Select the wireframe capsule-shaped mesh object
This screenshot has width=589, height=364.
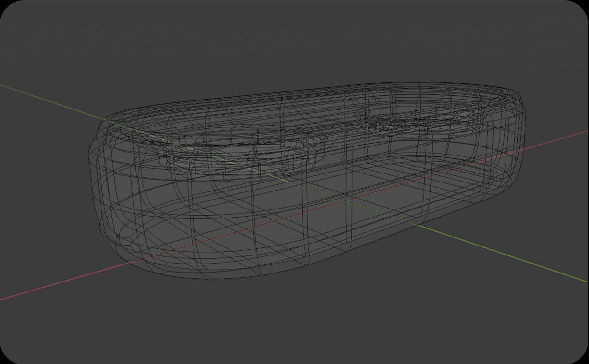pyautogui.click(x=307, y=180)
